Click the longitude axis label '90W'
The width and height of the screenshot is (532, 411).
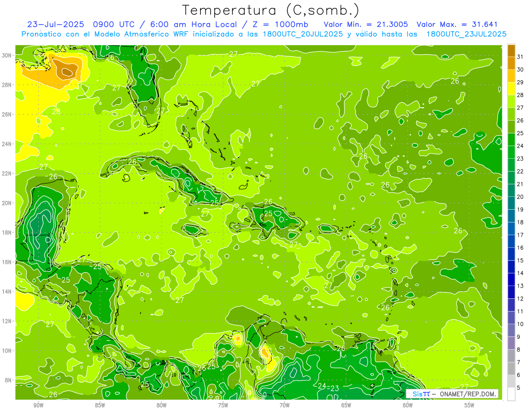click(x=38, y=405)
